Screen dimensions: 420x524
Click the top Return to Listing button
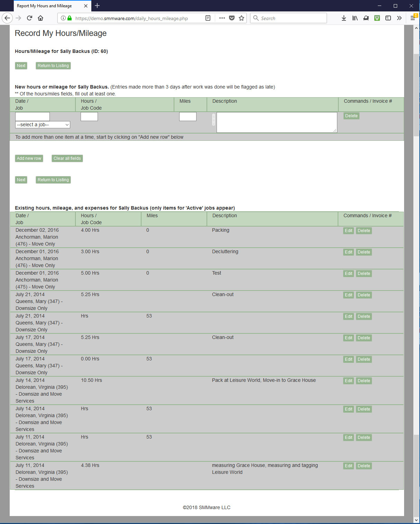(53, 66)
